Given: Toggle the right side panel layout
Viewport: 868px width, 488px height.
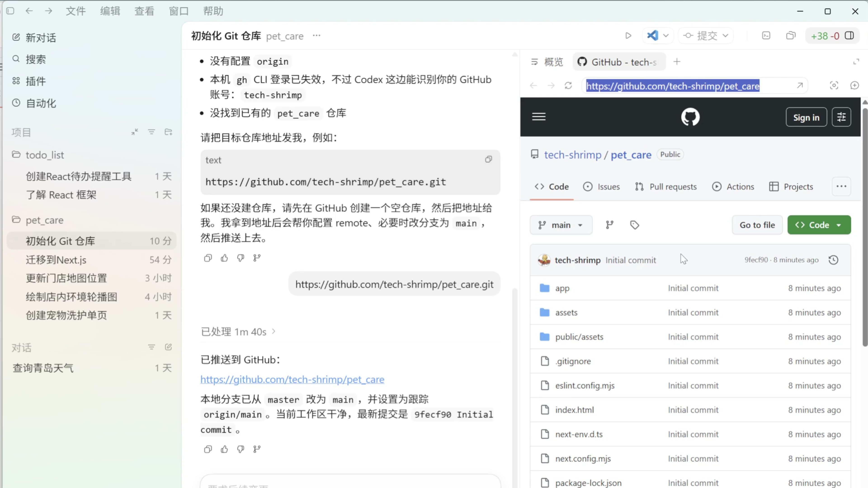Looking at the screenshot, I should click(849, 36).
